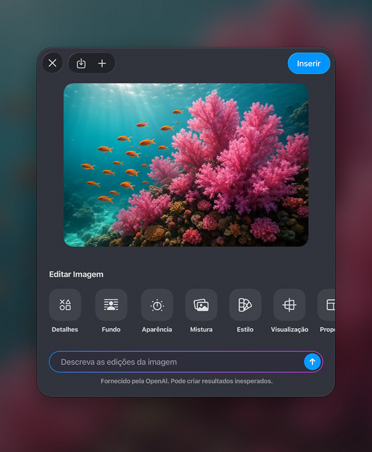Image resolution: width=372 pixels, height=452 pixels.
Task: Select the partially visible Prop… icon
Action: pyautogui.click(x=327, y=305)
